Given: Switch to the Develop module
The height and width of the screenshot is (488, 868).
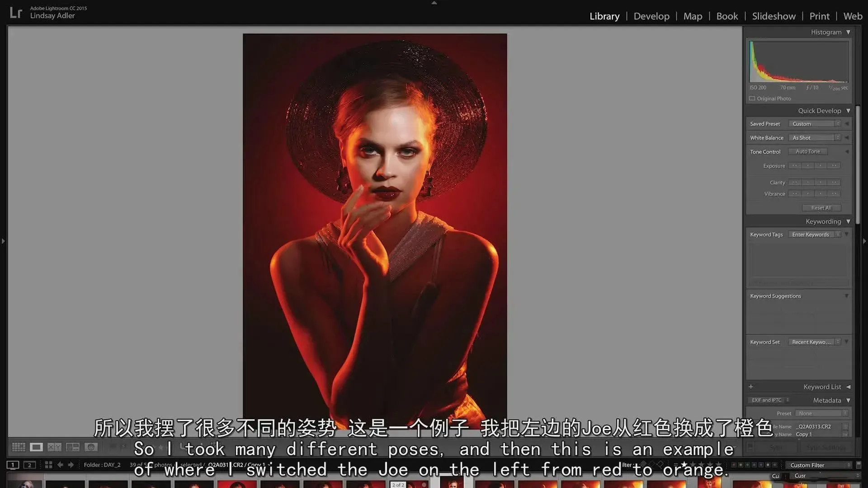Looking at the screenshot, I should (x=651, y=16).
